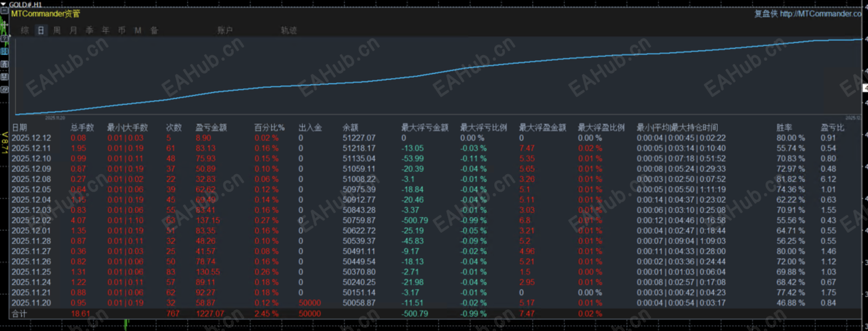Select the 2025.12.10 date row
The image size is (868, 331).
pos(31,158)
